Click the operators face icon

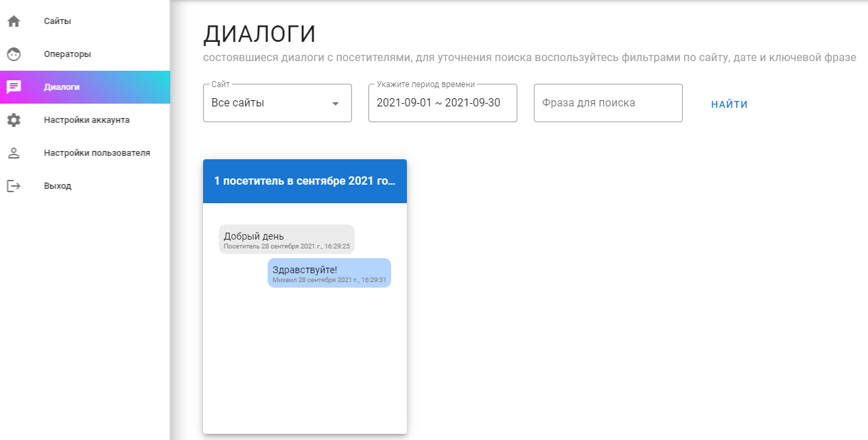[14, 54]
